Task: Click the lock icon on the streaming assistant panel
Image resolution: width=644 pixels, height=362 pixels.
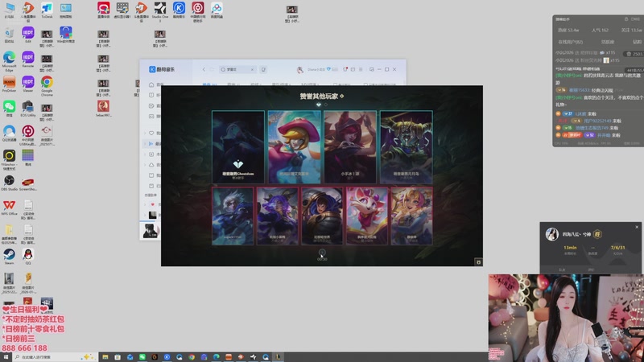Action: tap(626, 19)
